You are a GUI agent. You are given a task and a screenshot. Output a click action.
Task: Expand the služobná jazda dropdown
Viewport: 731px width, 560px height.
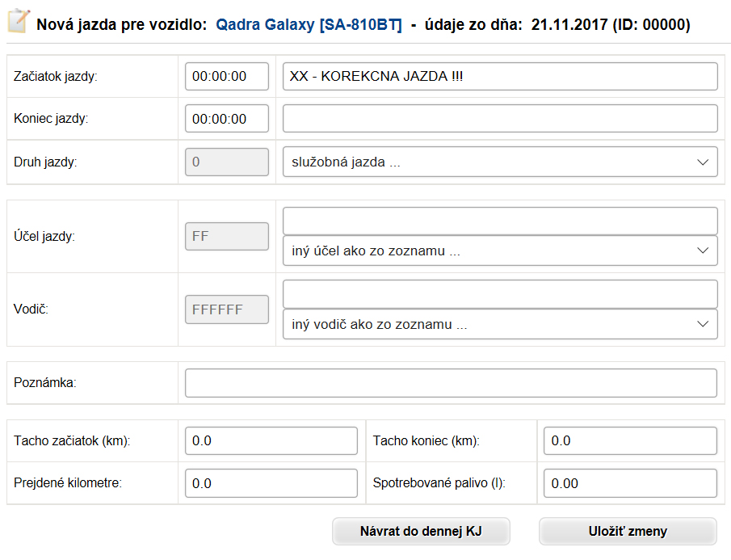tap(500, 162)
